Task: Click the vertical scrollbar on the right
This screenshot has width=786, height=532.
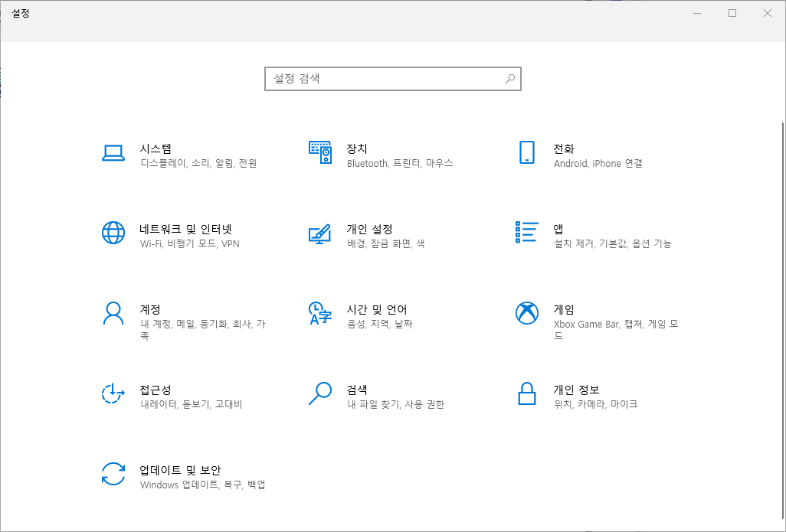Action: [783, 321]
